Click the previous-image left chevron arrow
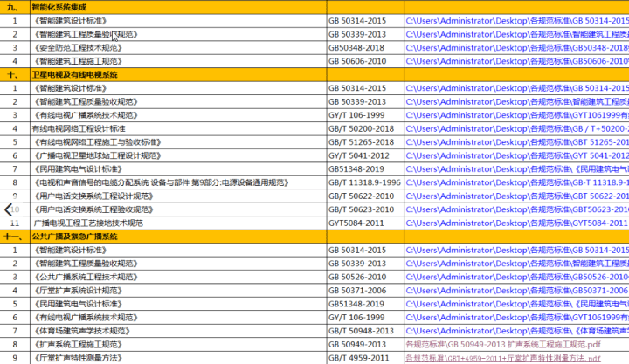 (10, 209)
